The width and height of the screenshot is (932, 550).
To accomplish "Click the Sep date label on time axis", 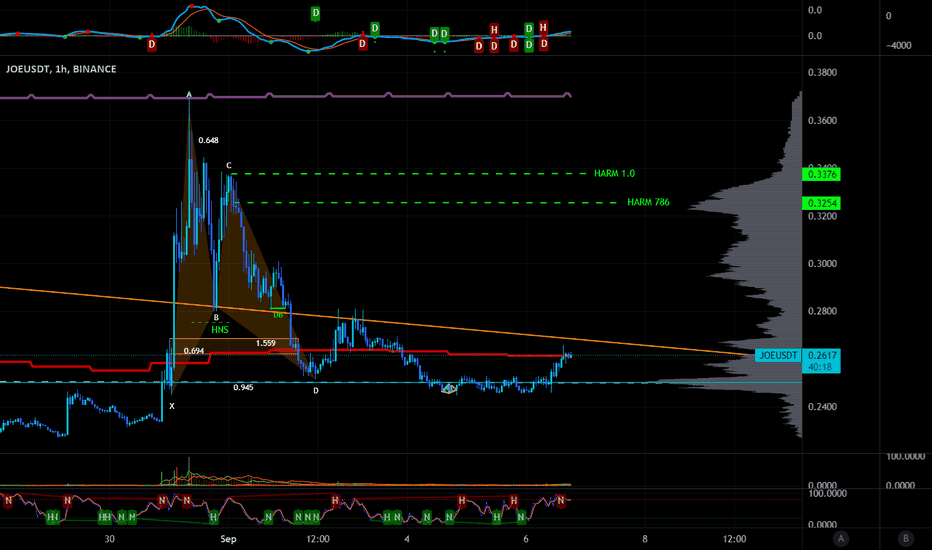I will [x=228, y=539].
